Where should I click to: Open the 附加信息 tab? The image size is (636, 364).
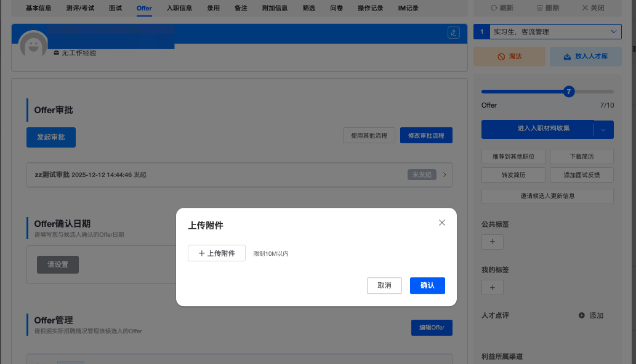click(275, 8)
